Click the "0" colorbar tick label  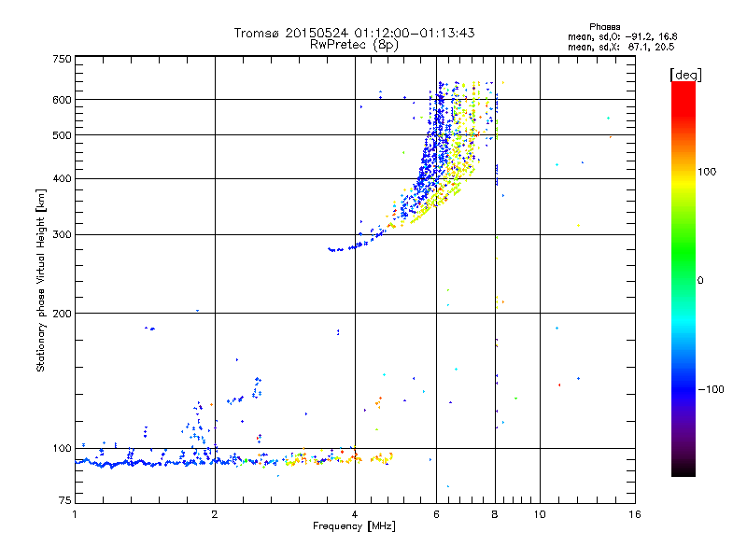[x=700, y=281]
